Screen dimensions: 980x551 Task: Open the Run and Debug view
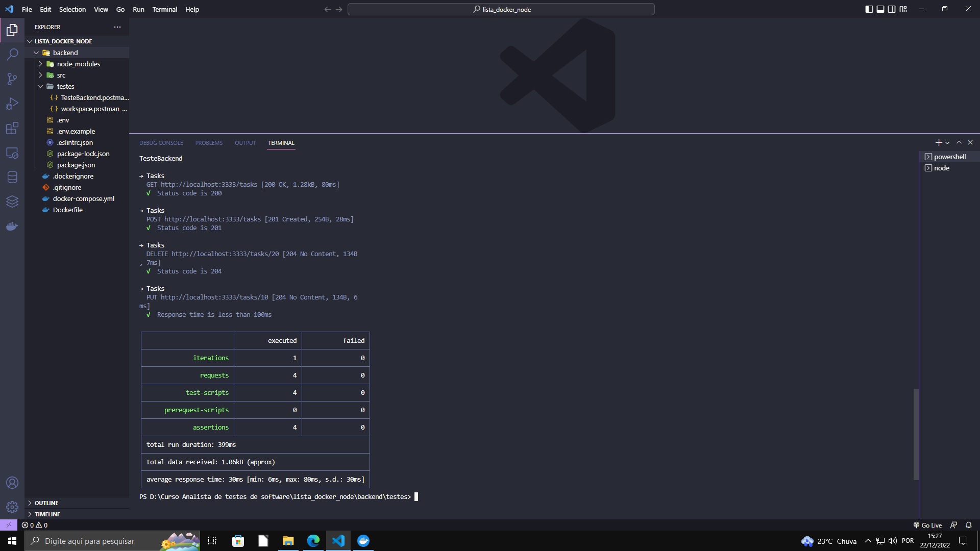pos(12,104)
